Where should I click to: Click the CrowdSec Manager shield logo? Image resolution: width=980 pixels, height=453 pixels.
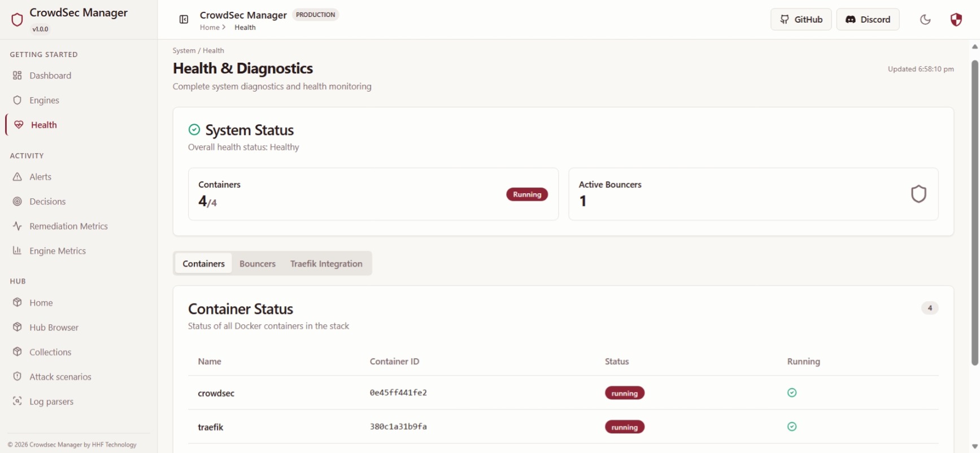[17, 20]
